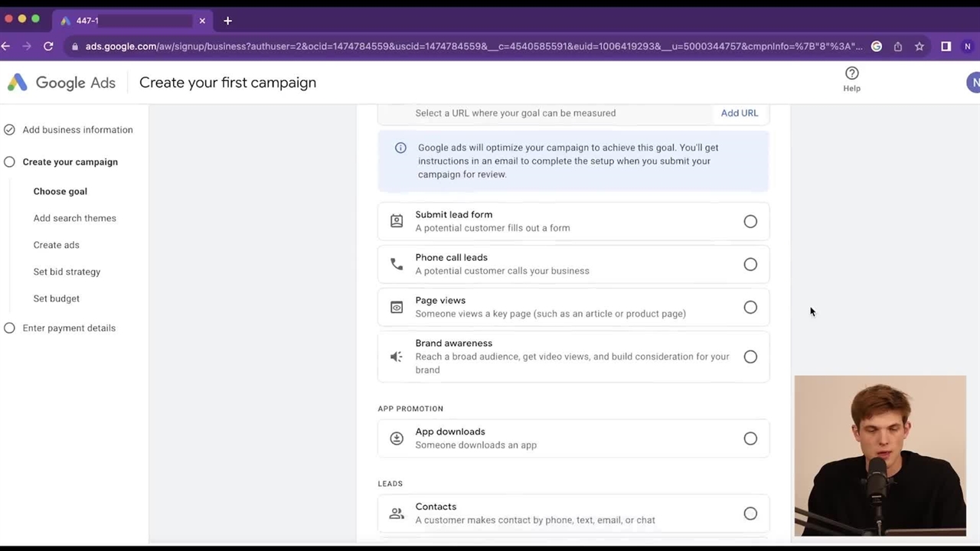980x551 pixels.
Task: Select the Phone call leads radio button
Action: 750,265
